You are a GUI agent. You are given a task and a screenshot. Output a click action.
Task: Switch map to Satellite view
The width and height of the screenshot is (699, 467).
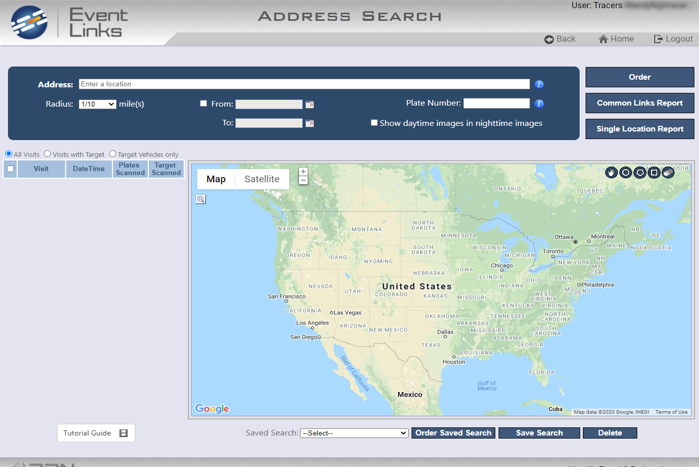pos(262,179)
